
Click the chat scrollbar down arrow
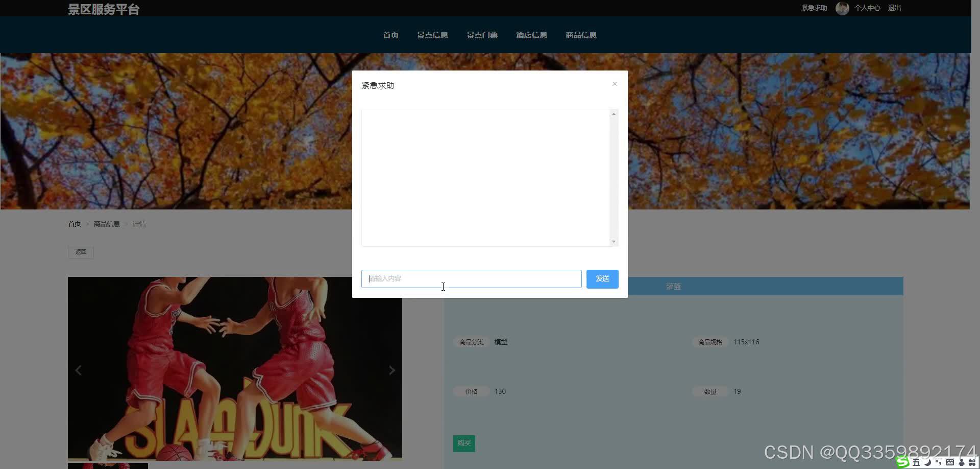coord(614,241)
